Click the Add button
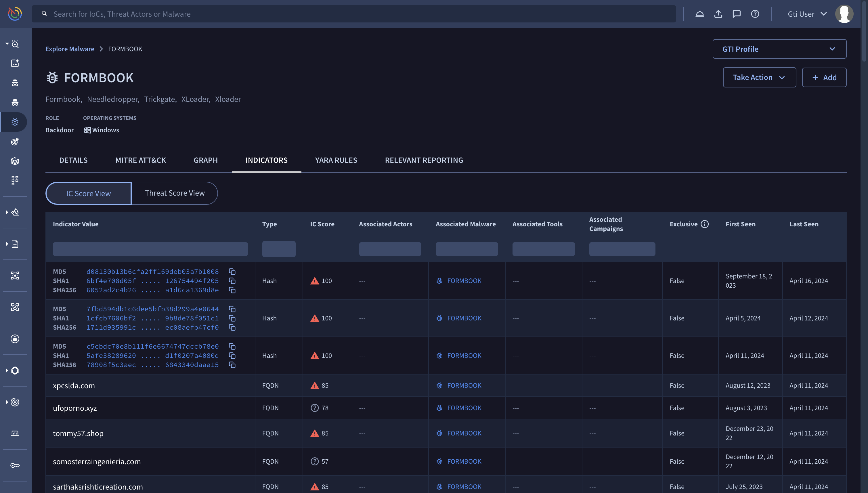Image resolution: width=868 pixels, height=493 pixels. (824, 77)
